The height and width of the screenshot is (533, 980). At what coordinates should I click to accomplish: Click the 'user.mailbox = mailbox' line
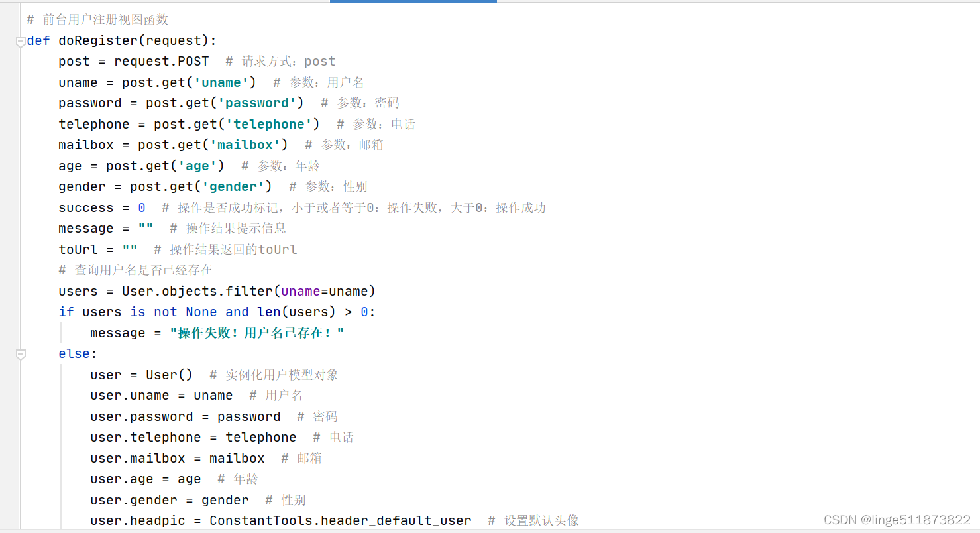pos(178,458)
